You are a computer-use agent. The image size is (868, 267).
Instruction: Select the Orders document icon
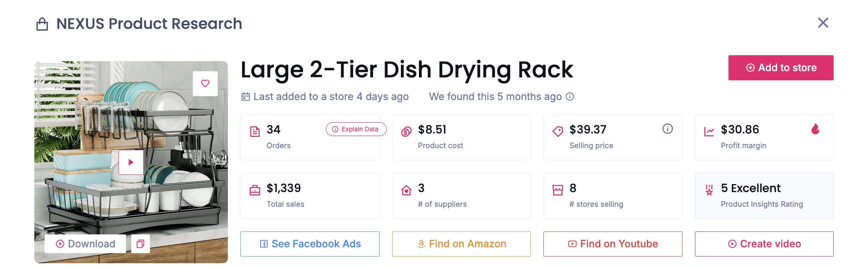point(256,131)
